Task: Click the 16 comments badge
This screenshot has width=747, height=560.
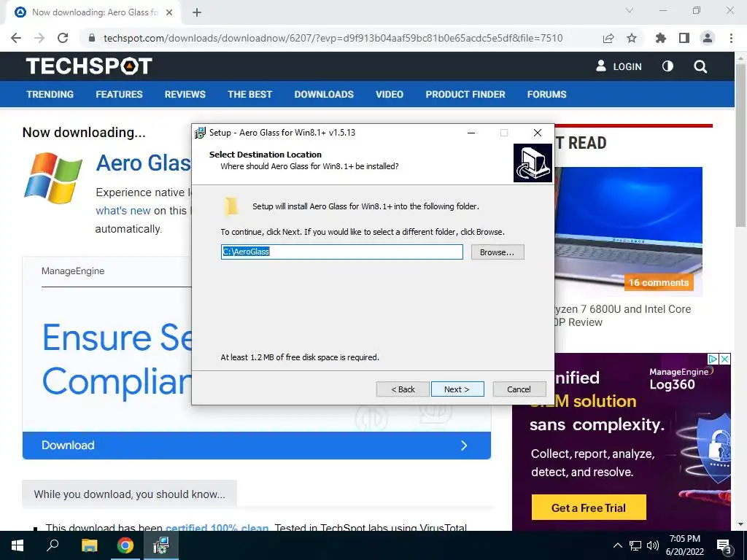Action: [659, 282]
